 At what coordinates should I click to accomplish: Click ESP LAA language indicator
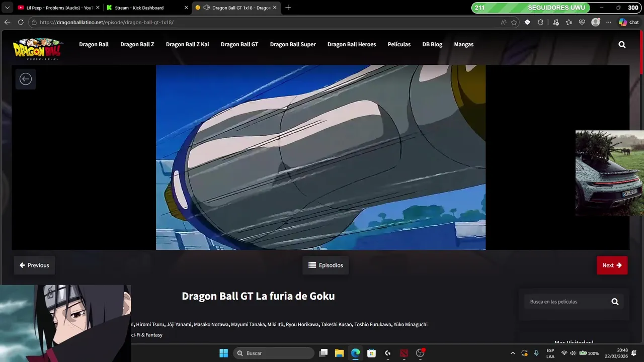[x=550, y=353]
